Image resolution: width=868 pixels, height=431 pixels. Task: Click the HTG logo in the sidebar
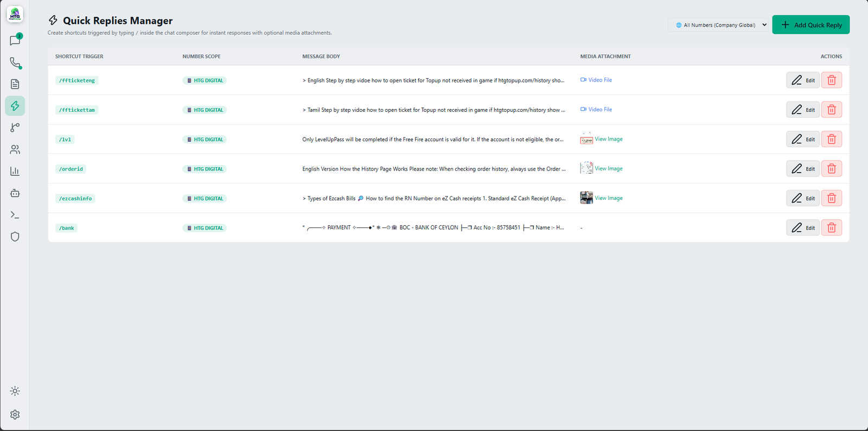[x=15, y=15]
